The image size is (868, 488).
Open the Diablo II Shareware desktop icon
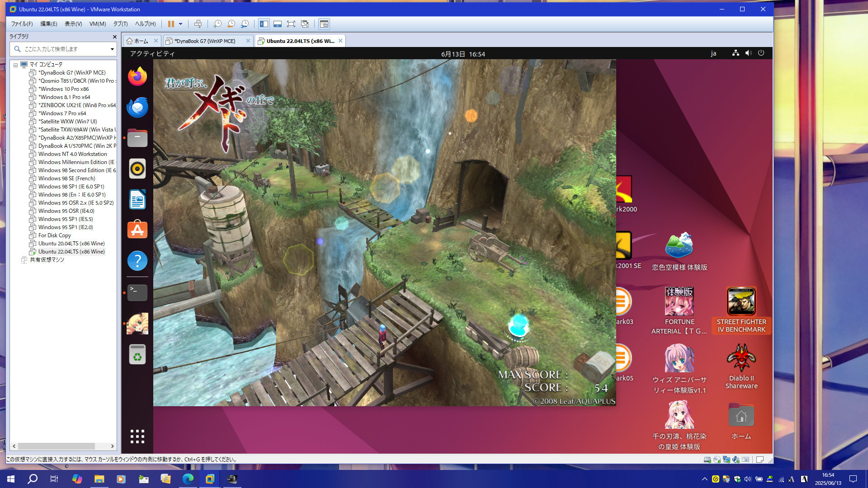[x=741, y=366]
